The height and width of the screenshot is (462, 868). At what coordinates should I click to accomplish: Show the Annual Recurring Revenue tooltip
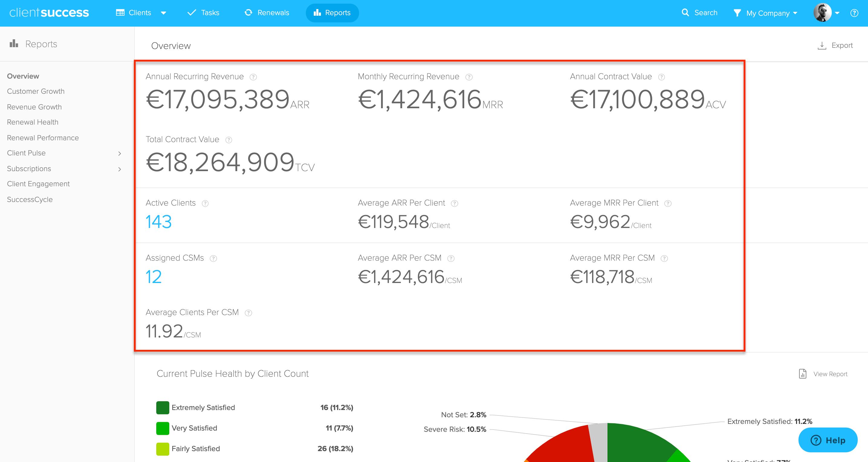point(253,77)
